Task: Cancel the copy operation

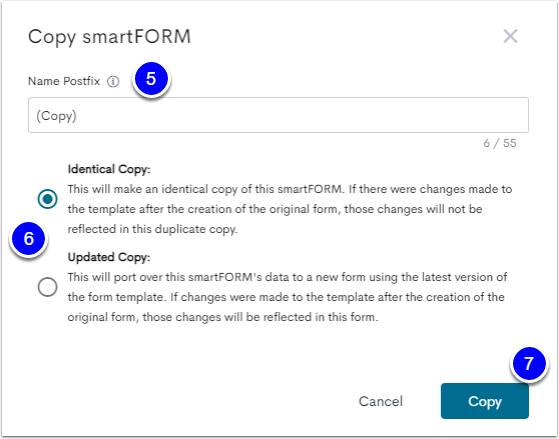Action: coord(380,401)
